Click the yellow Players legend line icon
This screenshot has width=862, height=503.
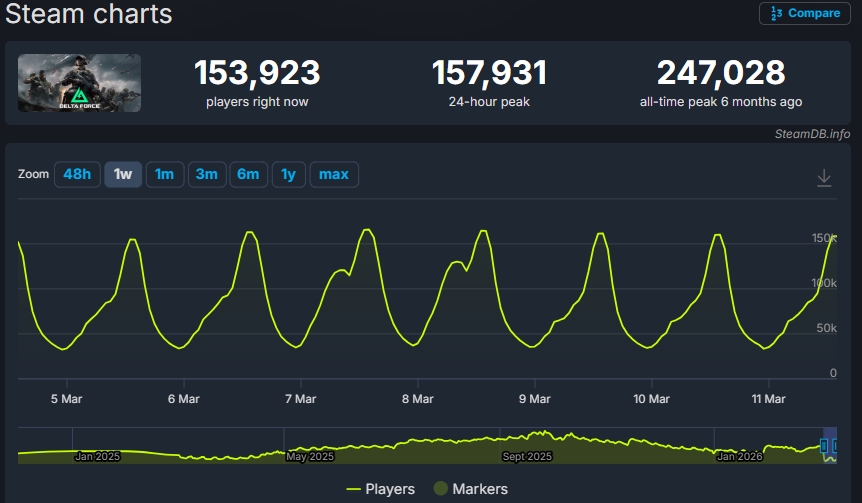[353, 489]
